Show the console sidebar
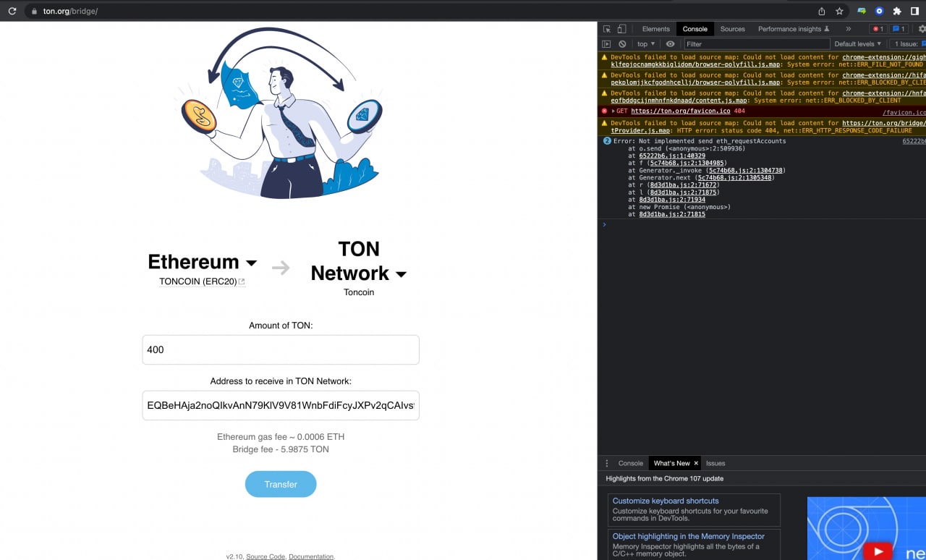Screen dimensions: 926x560 [x=607, y=44]
